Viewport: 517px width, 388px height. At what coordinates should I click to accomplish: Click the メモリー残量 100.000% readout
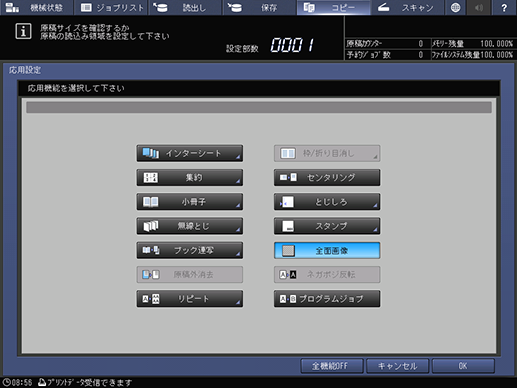pos(497,44)
